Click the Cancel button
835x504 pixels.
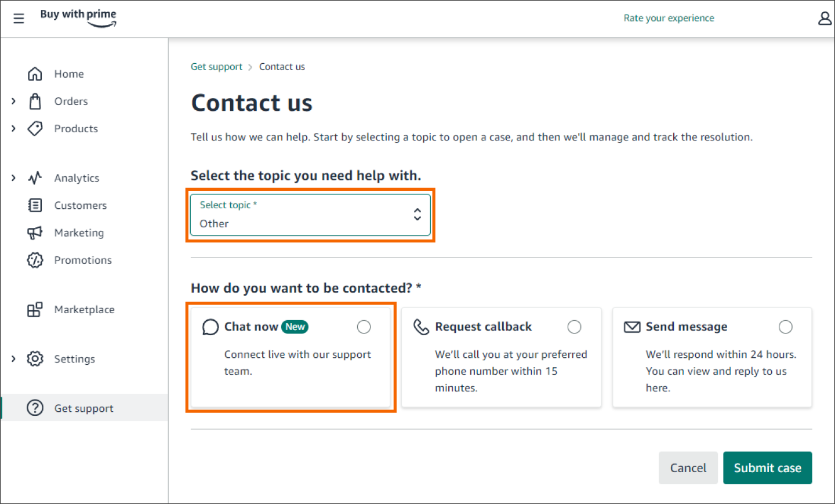point(688,468)
